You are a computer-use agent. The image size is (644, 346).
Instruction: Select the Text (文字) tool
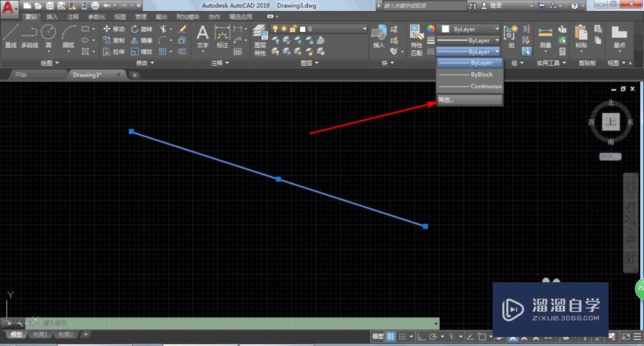[x=202, y=37]
